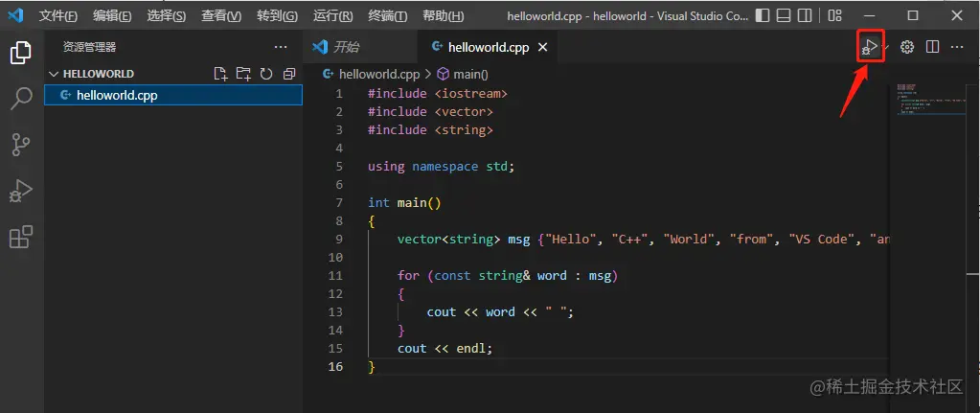Image resolution: width=980 pixels, height=413 pixels.
Task: Click 'int main()' on line 7
Action: 404,202
